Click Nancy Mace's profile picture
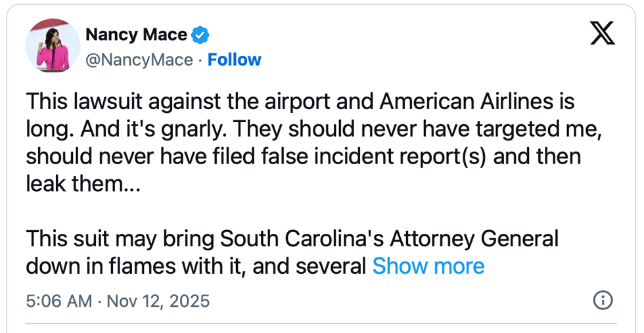Image resolution: width=644 pixels, height=333 pixels. (x=53, y=46)
